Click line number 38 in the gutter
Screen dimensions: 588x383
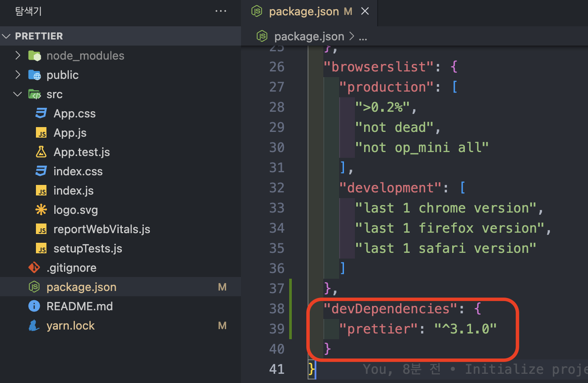[277, 309]
